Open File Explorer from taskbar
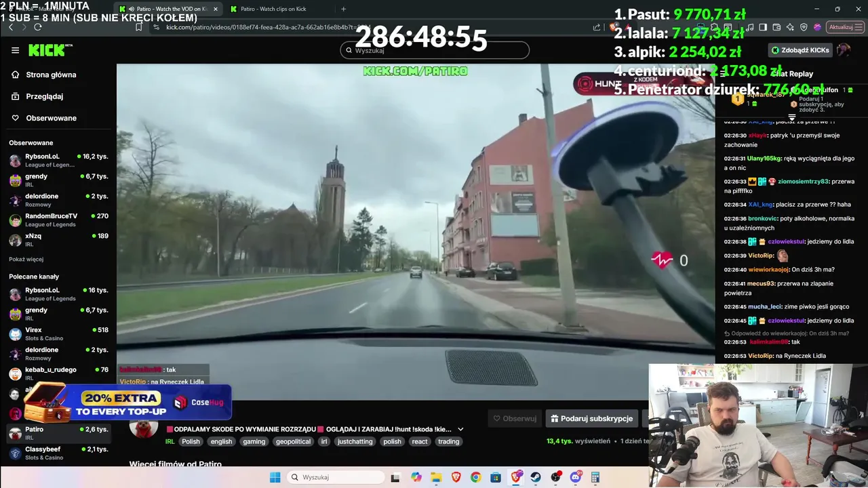The height and width of the screenshot is (488, 868). [x=436, y=477]
